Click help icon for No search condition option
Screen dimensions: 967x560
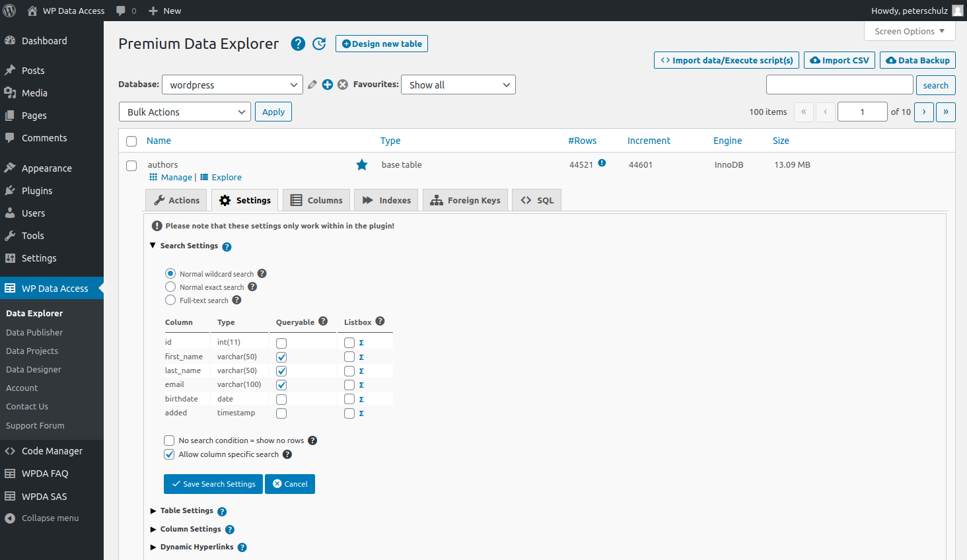[x=312, y=440]
